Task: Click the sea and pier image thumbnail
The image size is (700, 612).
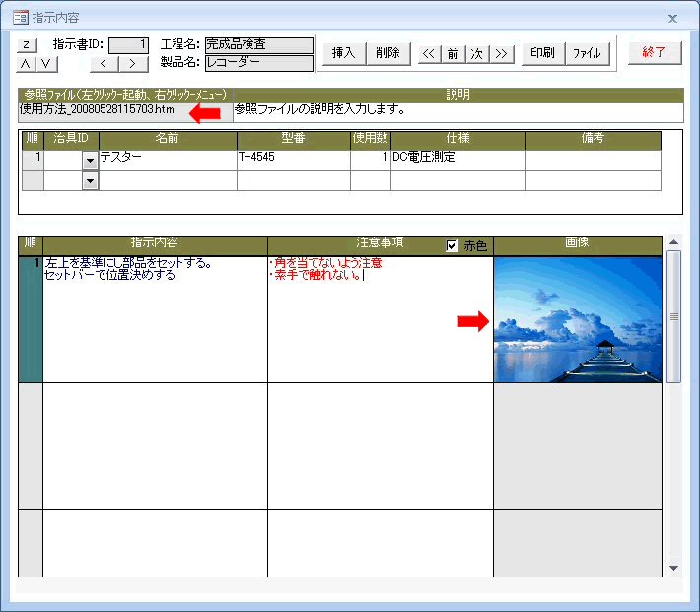Action: [x=578, y=319]
